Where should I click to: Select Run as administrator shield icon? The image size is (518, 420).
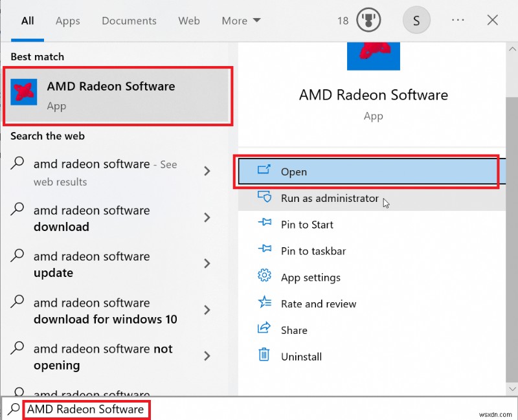click(x=265, y=198)
